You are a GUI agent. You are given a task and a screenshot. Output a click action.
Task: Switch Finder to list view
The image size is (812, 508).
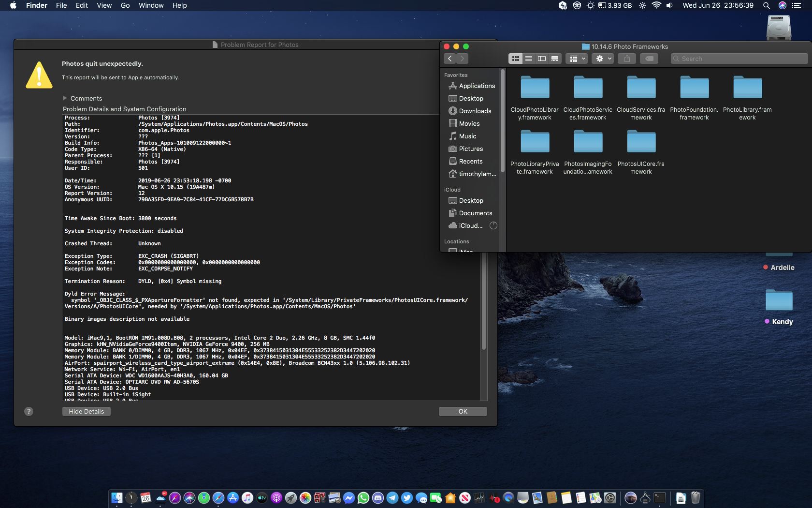coord(529,59)
